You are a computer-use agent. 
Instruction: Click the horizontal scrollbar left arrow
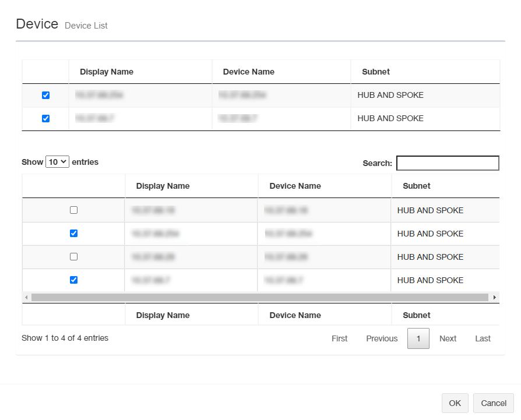pos(26,298)
